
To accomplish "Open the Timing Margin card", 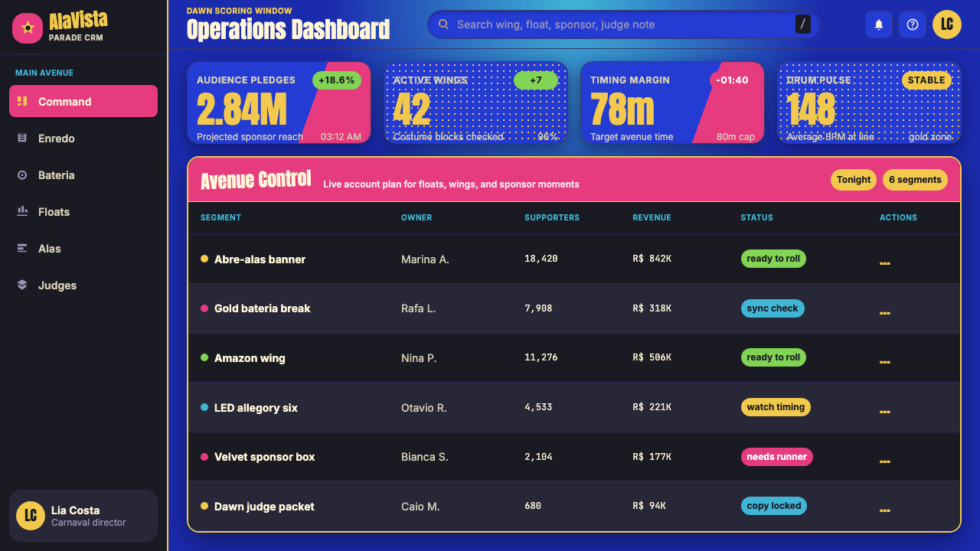I will (x=672, y=103).
